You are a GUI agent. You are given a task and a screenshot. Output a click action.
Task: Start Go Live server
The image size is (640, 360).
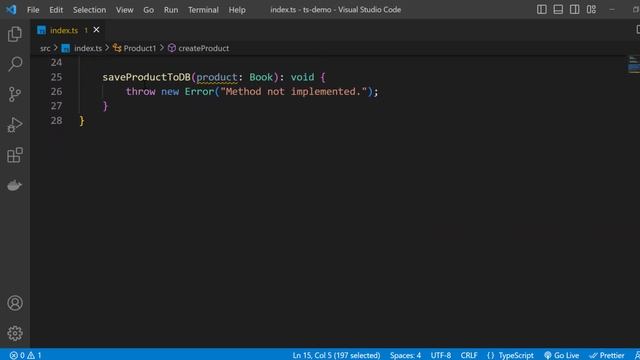562,355
